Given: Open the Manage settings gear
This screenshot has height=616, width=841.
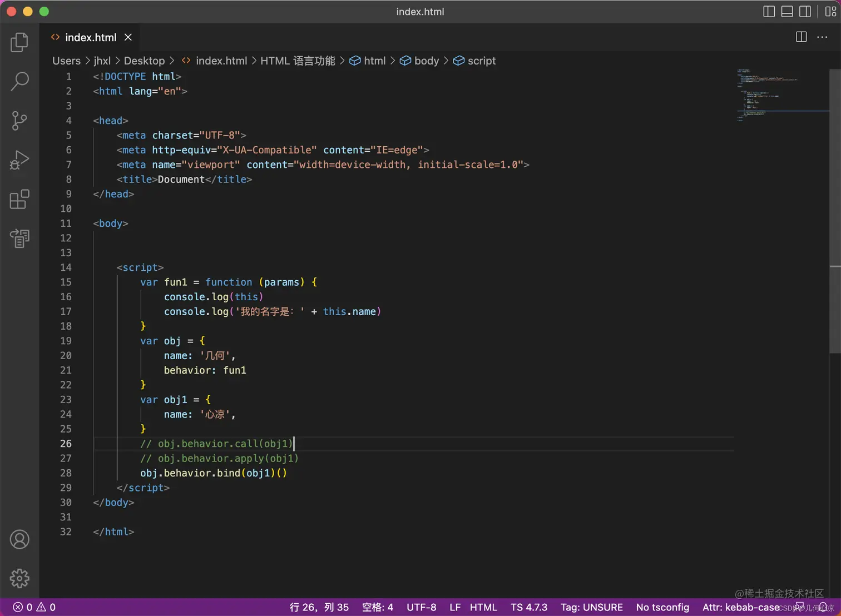Looking at the screenshot, I should pos(19,578).
